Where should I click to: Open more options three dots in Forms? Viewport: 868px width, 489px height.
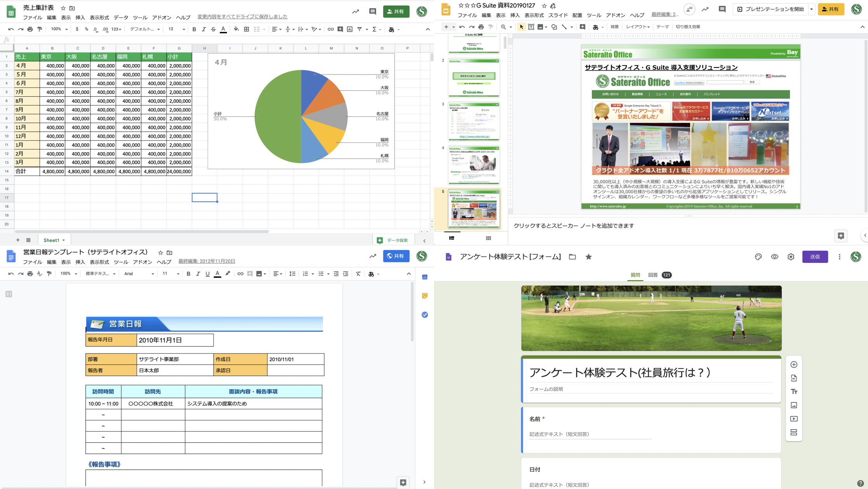[839, 257]
